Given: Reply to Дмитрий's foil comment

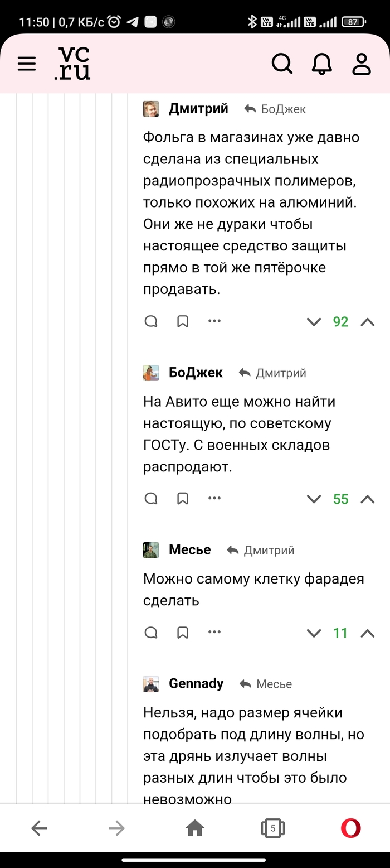Looking at the screenshot, I should point(151,321).
